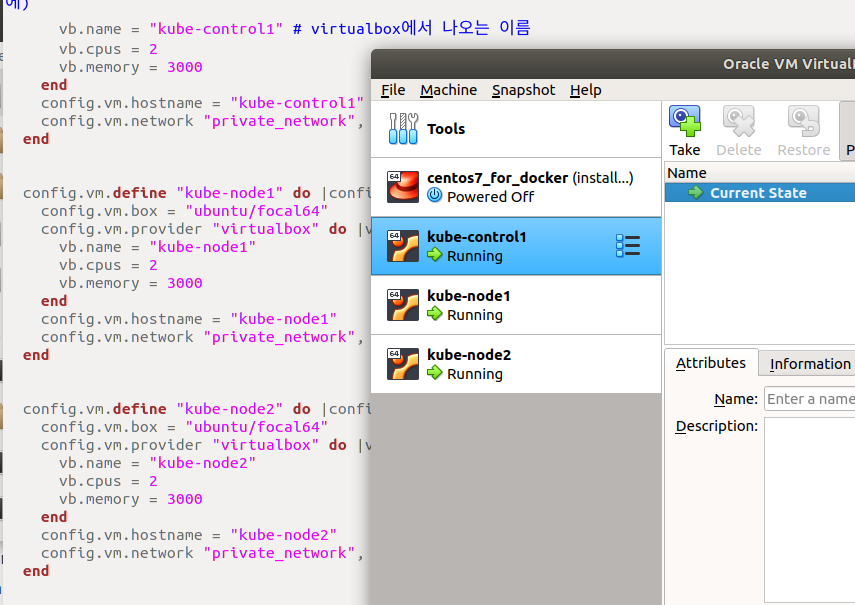
Task: Click the Oracle VM VirtualBox title bar
Action: (613, 64)
